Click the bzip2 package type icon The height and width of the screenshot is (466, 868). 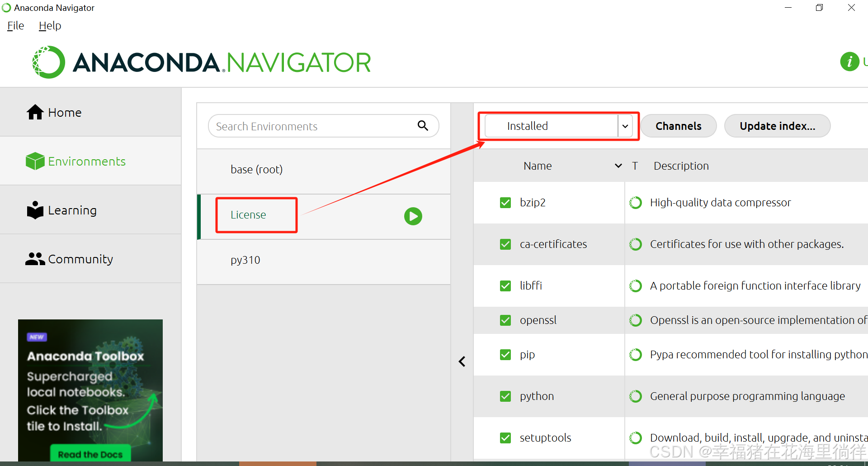click(x=636, y=203)
